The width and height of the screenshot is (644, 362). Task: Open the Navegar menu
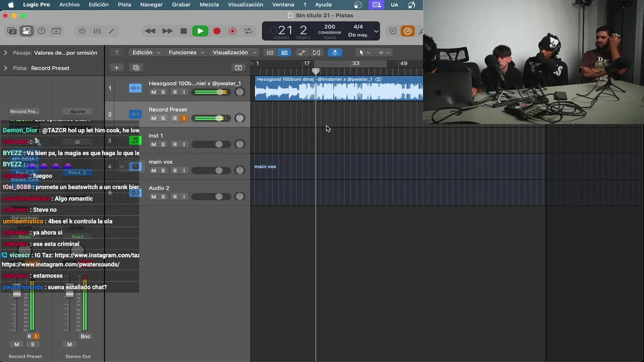tap(151, 5)
